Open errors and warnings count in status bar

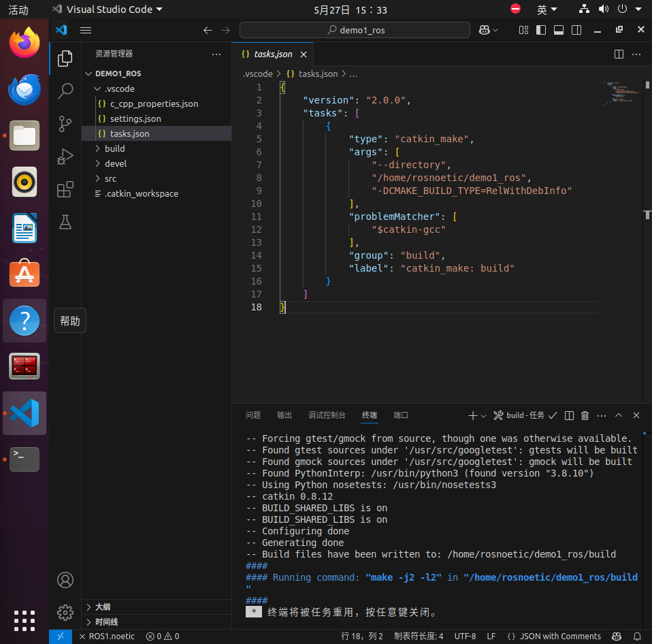point(163,637)
